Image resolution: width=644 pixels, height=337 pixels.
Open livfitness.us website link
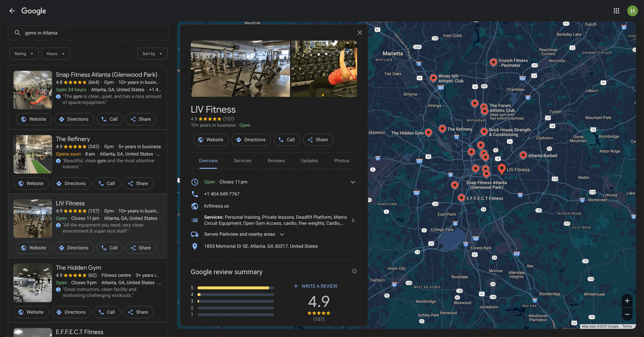(x=217, y=206)
